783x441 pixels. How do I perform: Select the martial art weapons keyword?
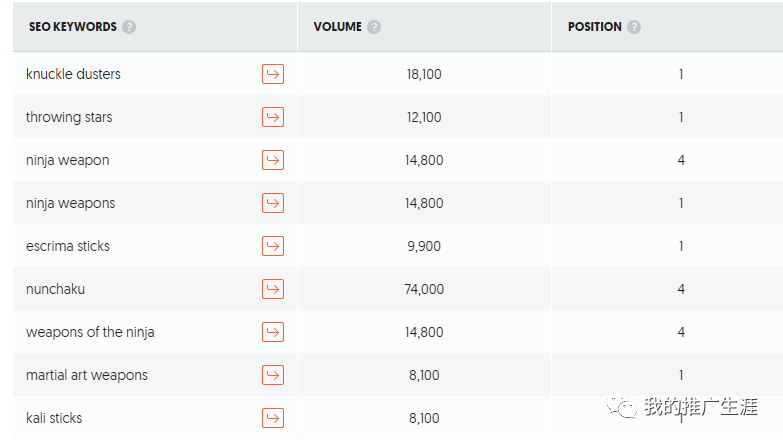(x=87, y=375)
